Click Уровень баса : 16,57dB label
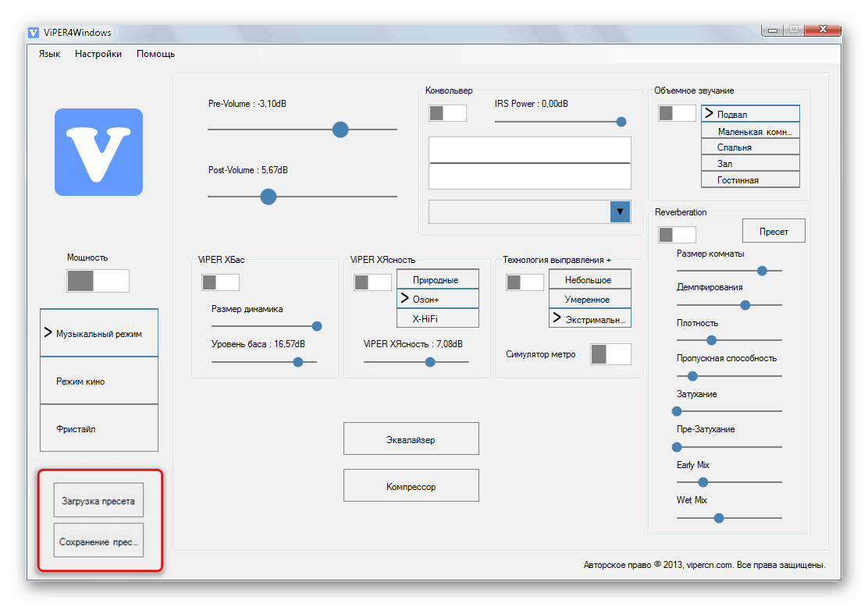 tap(258, 343)
